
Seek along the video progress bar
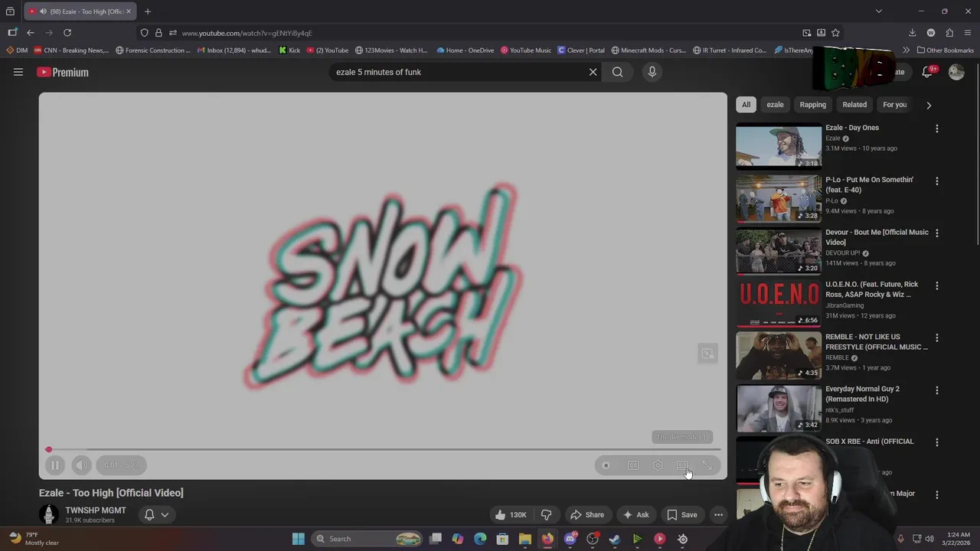tap(383, 450)
